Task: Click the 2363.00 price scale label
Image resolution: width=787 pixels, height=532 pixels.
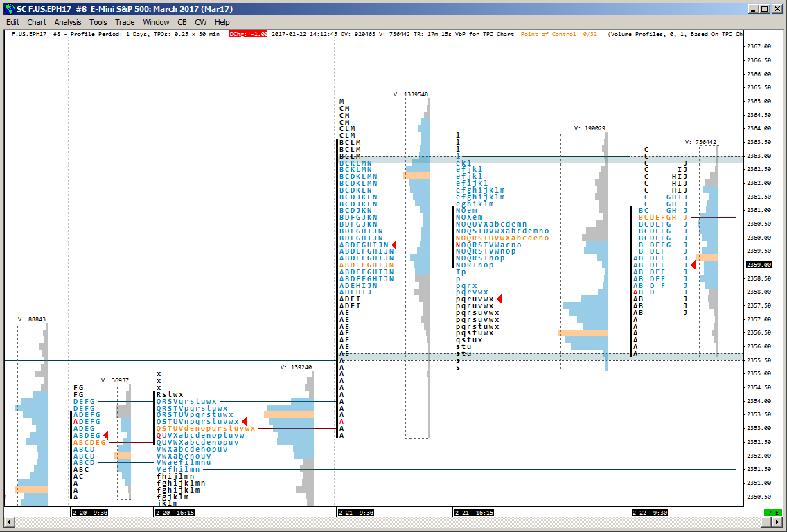Action: click(759, 156)
